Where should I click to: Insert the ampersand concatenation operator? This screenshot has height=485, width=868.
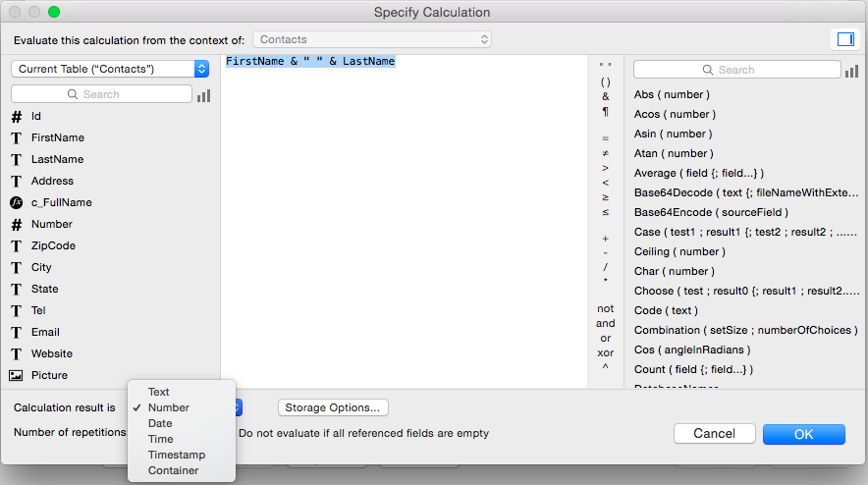pyautogui.click(x=605, y=96)
